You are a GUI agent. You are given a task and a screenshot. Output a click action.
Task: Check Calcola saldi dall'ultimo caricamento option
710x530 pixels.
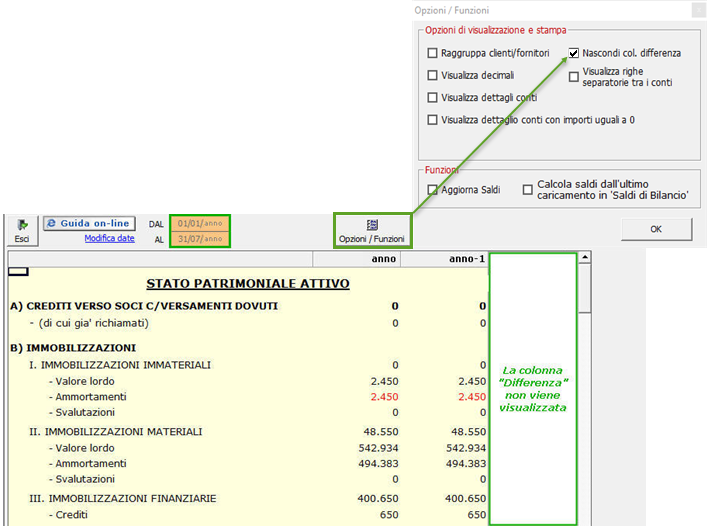(x=528, y=189)
